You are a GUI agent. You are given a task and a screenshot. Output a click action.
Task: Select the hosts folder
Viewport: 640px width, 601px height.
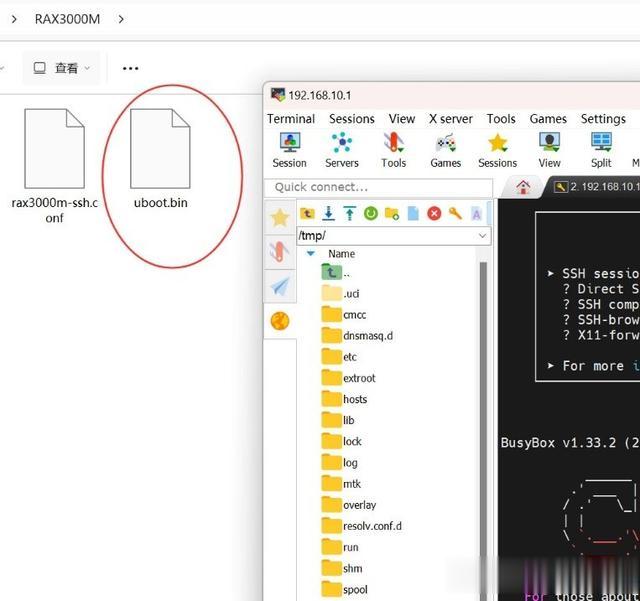344,399
